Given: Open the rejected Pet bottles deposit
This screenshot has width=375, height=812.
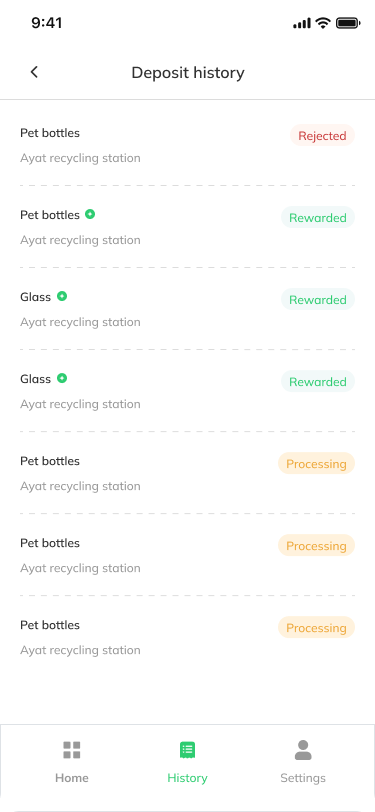Looking at the screenshot, I should click(188, 145).
